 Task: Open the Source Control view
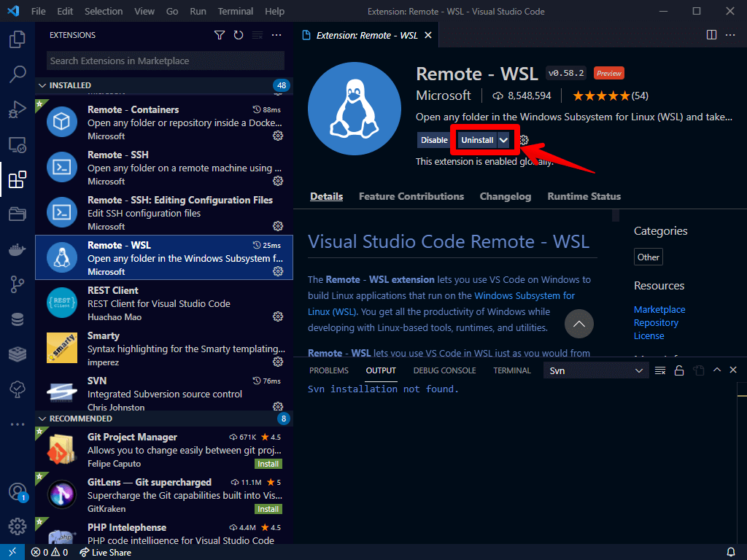coord(18,284)
